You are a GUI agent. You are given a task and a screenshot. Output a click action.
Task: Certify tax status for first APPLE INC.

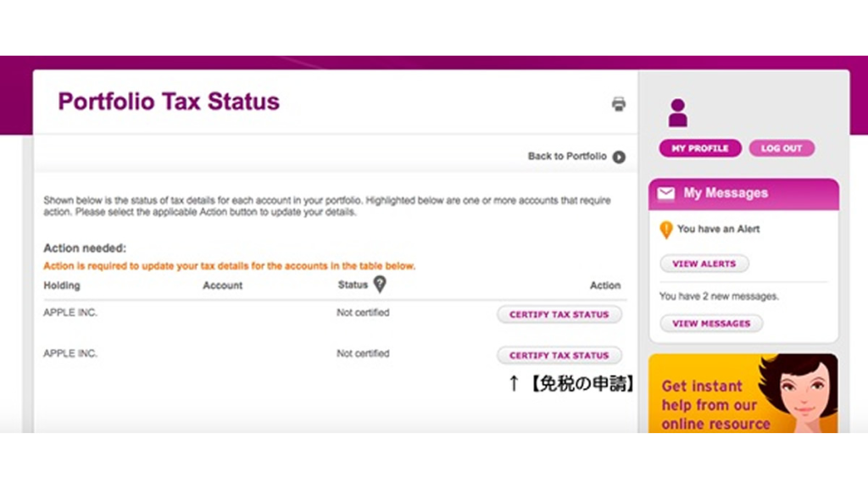click(559, 314)
